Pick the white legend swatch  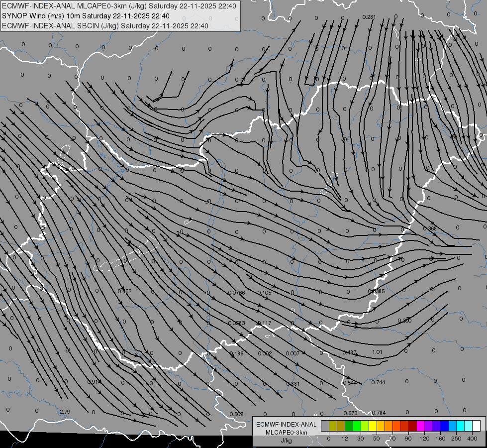pyautogui.click(x=477, y=426)
